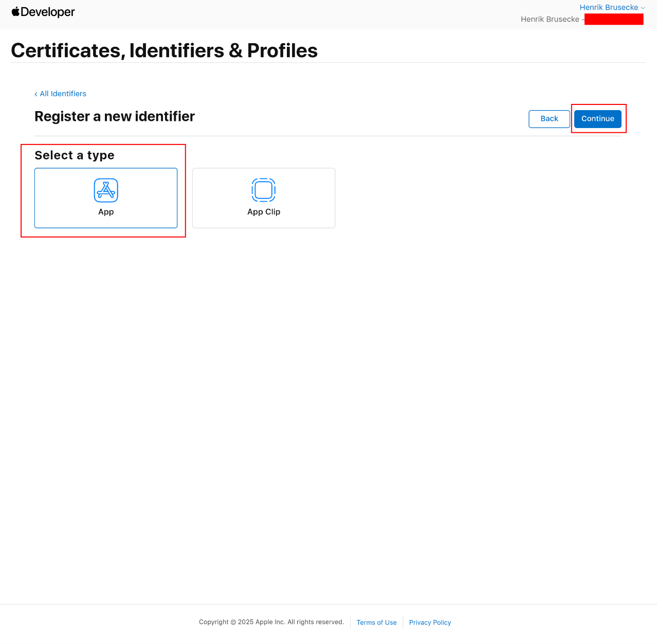
Task: Go back to All Identifiers
Action: point(63,94)
